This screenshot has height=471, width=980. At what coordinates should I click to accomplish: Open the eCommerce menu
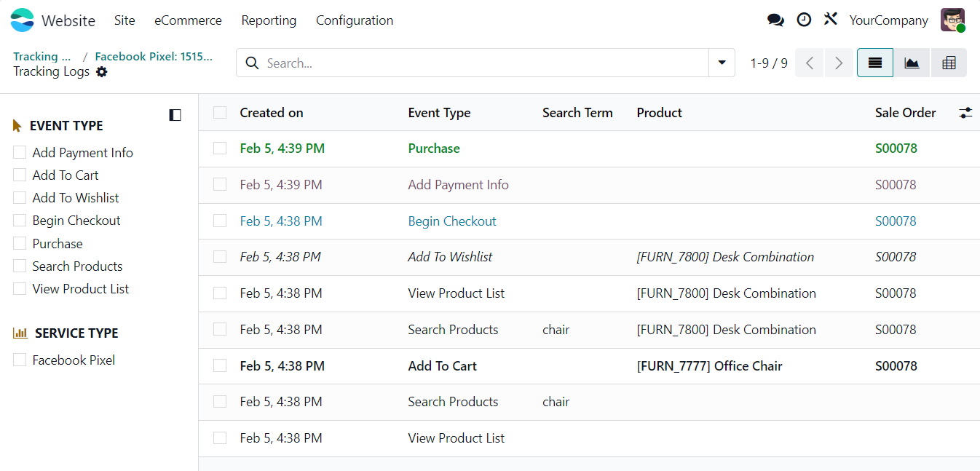188,20
